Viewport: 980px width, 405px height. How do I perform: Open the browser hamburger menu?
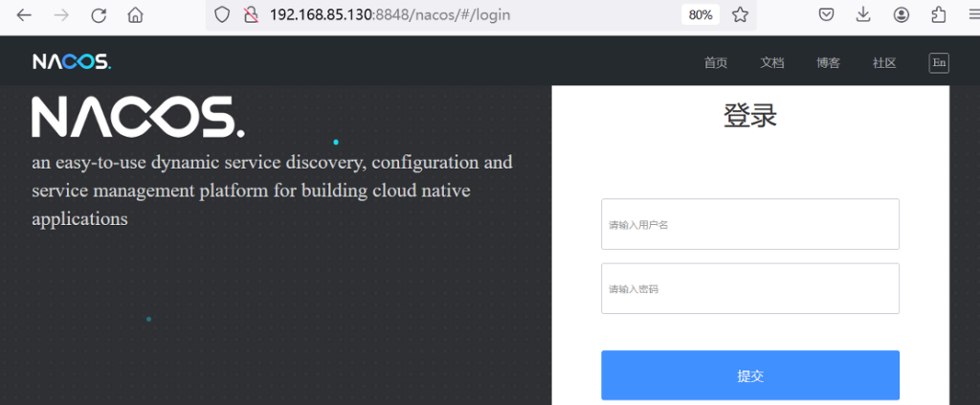point(972,15)
